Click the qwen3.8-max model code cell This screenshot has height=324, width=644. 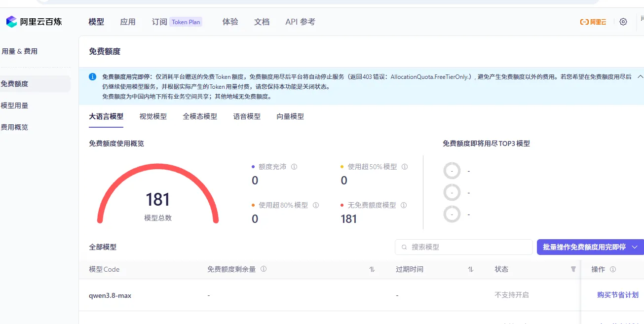110,295
